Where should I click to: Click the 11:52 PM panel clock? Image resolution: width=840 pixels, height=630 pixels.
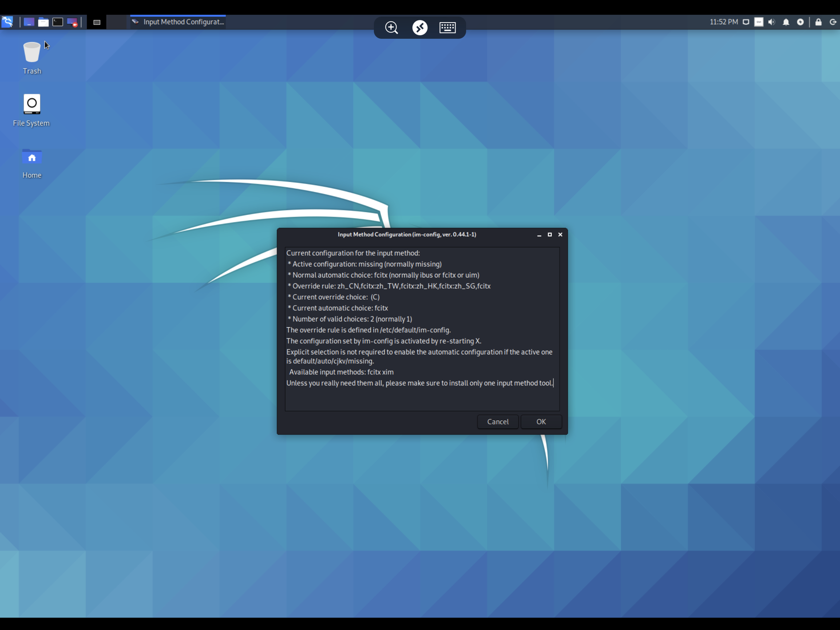point(723,22)
